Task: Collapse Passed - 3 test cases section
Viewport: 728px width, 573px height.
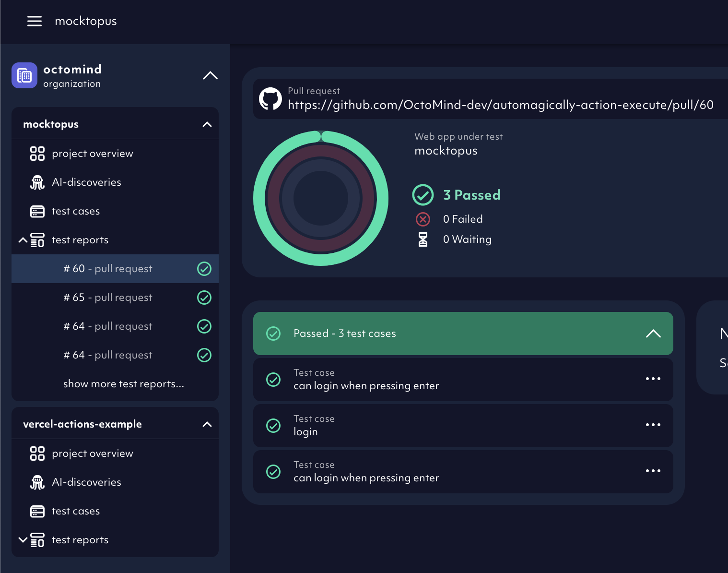Action: tap(653, 334)
